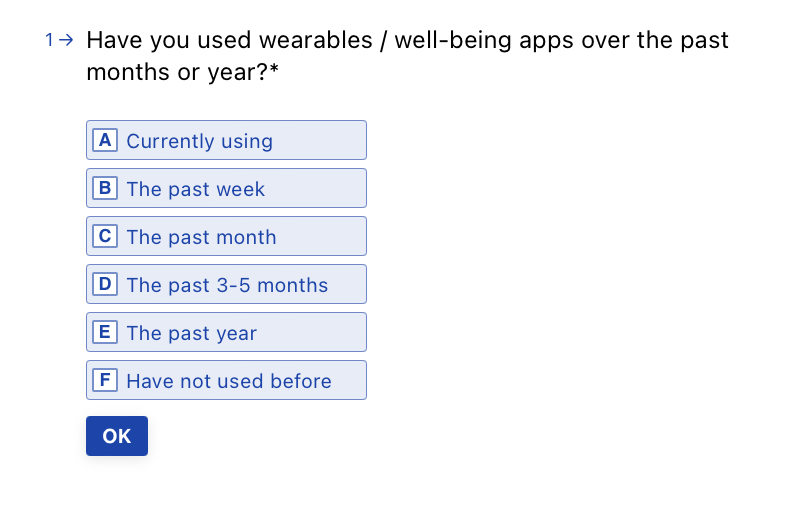Click the "E" key hint badge
The width and height of the screenshot is (790, 508).
click(105, 332)
